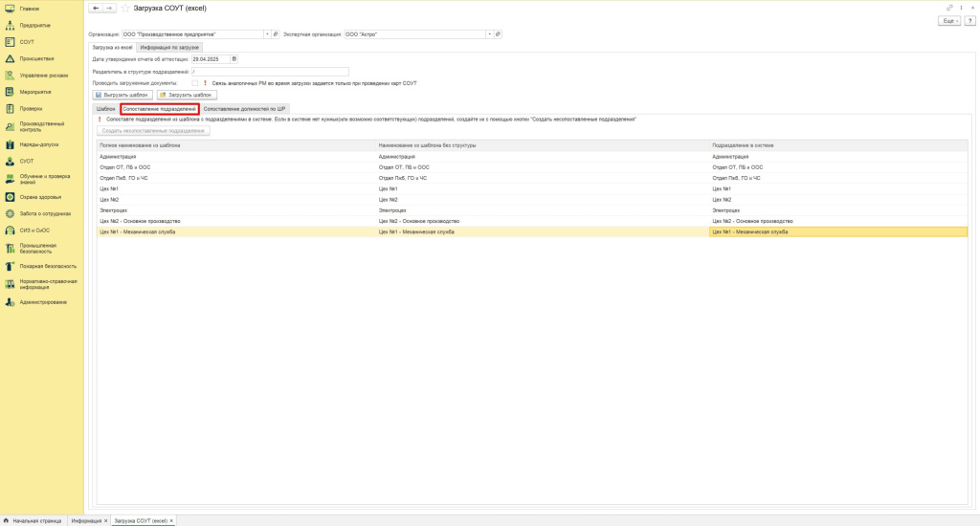Viewport: 980px width, 526px height.
Task: Open the Управление рисками sidebar icon
Action: [10, 76]
